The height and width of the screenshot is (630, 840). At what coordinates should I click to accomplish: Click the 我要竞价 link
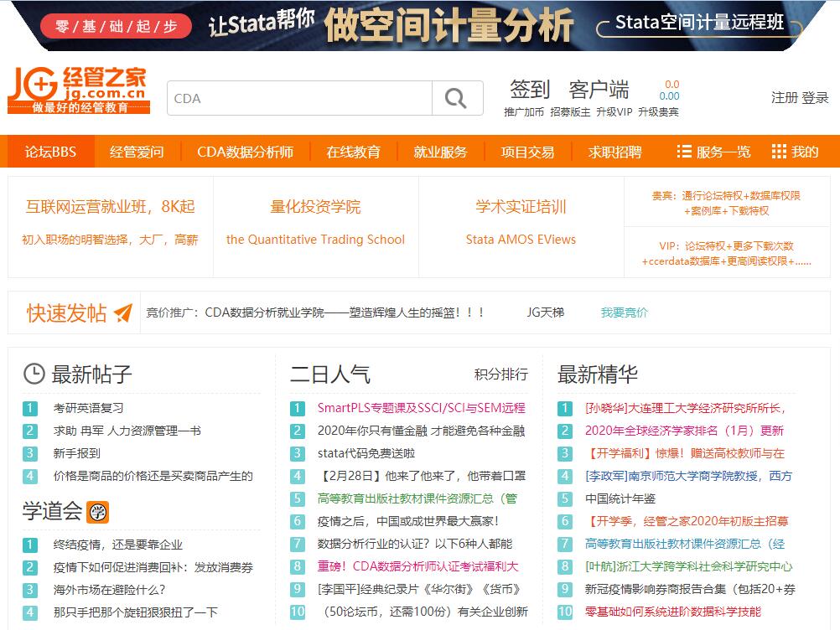coord(624,312)
